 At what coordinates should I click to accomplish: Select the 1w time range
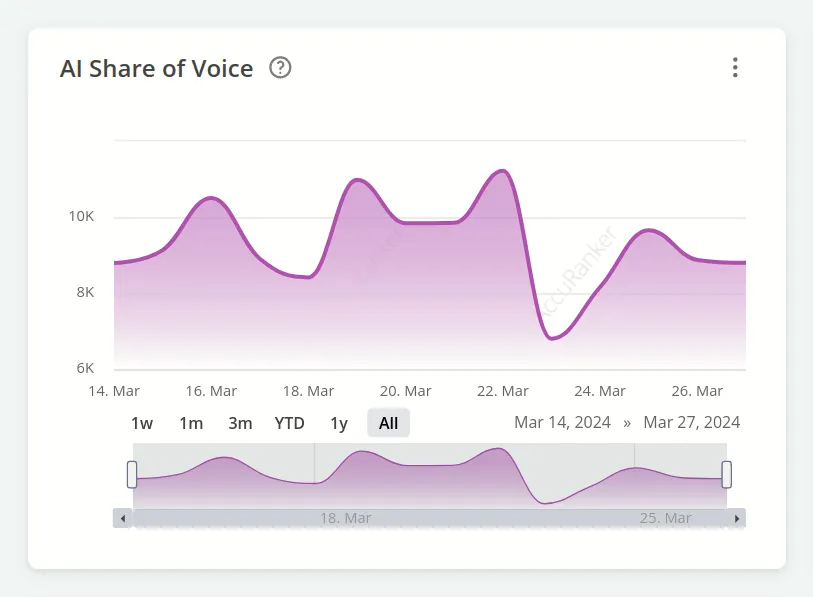pyautogui.click(x=142, y=423)
